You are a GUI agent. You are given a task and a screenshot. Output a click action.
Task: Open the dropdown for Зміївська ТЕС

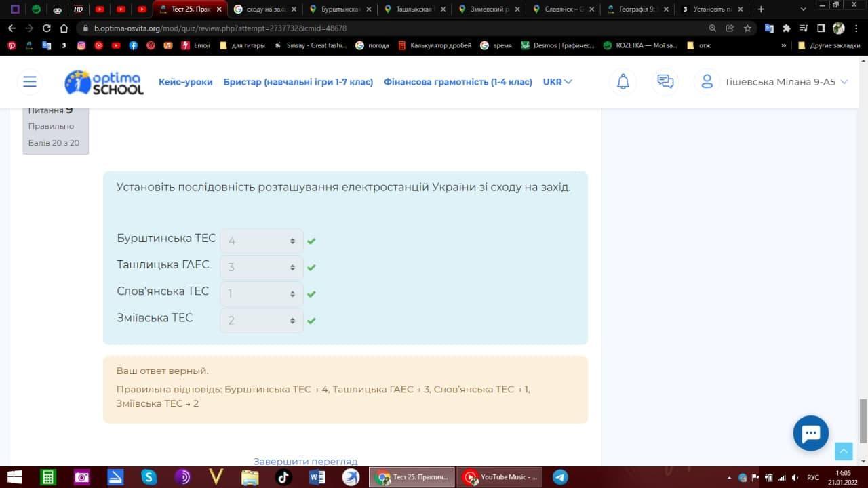(x=261, y=320)
